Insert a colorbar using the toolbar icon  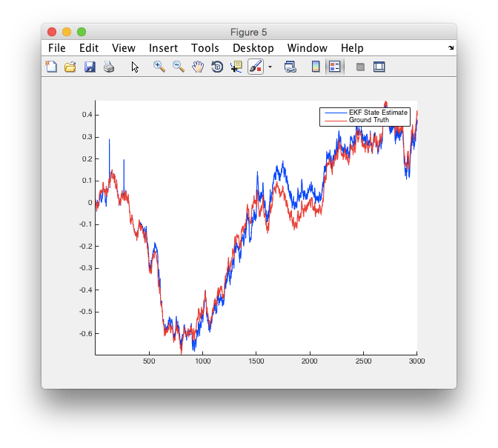click(x=316, y=67)
